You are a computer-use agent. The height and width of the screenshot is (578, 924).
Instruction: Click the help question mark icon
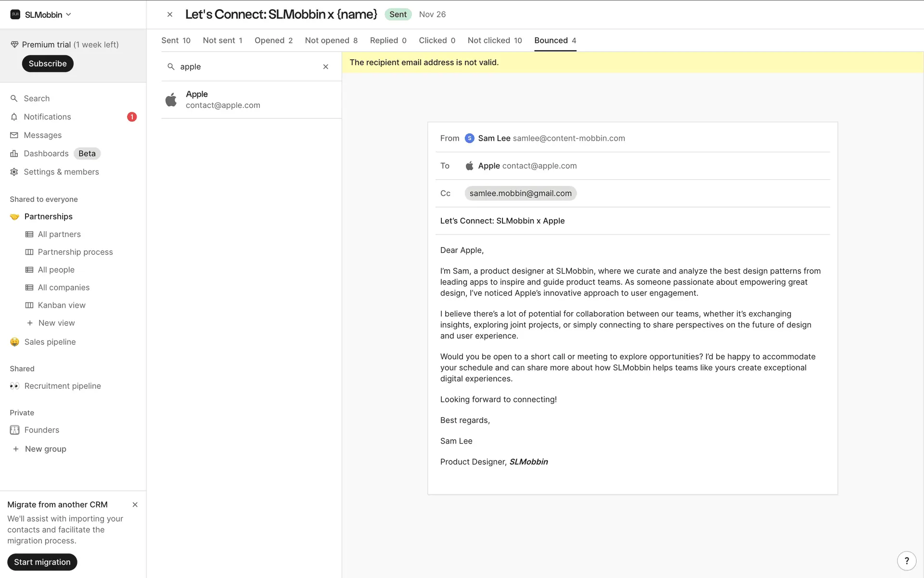(907, 561)
